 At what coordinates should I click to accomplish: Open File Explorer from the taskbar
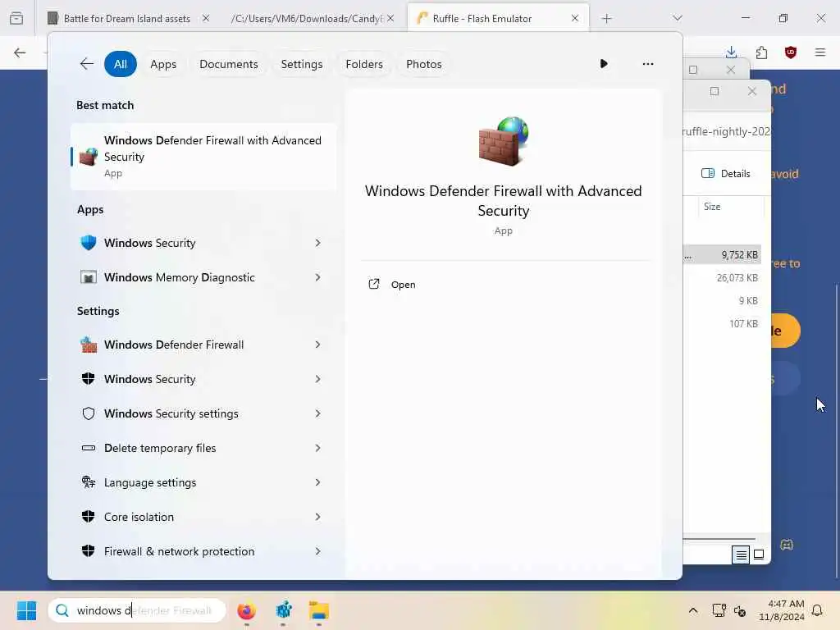319,610
